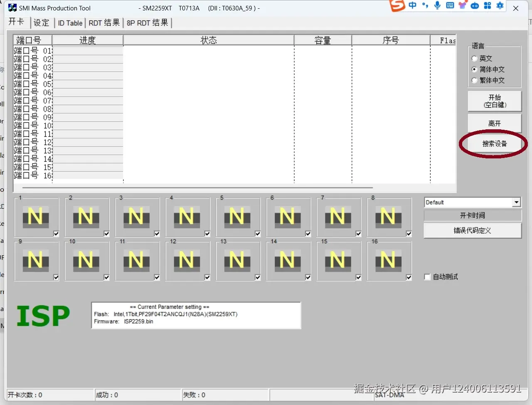Uncheck the port 9 checkbox
Image resolution: width=532 pixels, height=405 pixels.
tap(56, 277)
